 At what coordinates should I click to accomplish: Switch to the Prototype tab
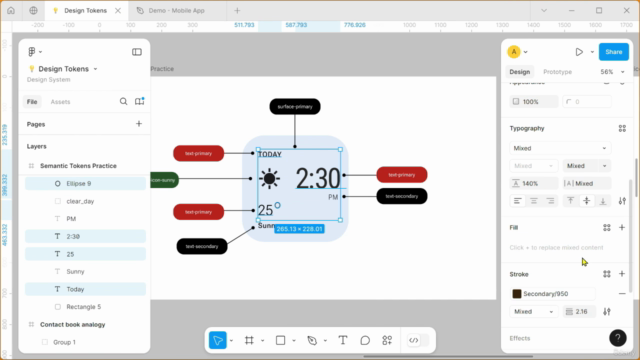[557, 72]
